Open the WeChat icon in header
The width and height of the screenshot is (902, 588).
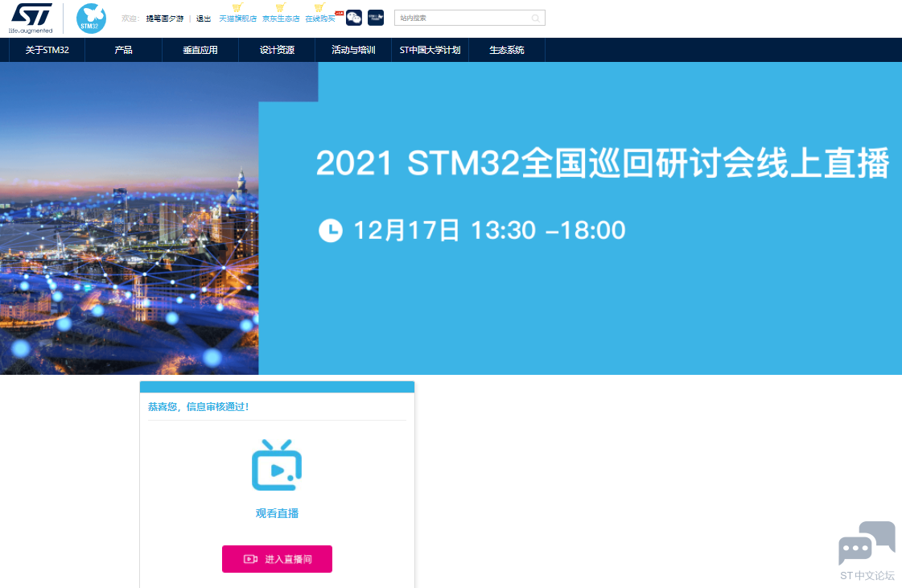point(354,18)
